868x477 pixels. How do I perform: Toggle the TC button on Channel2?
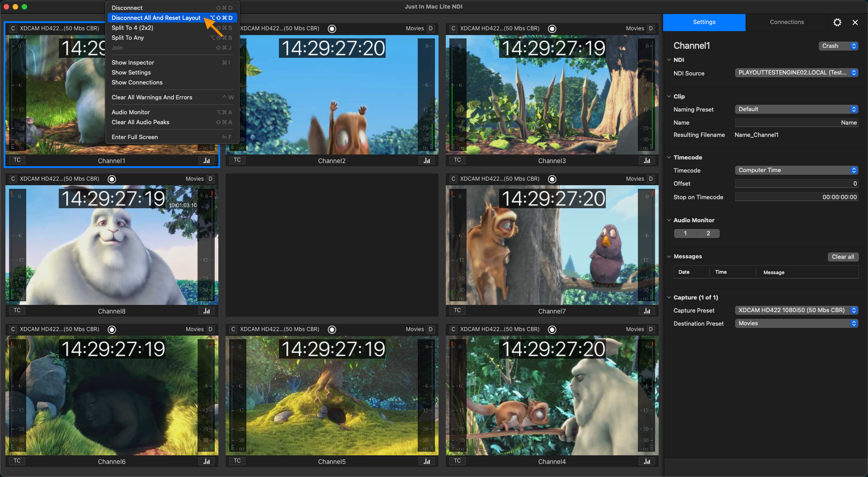pyautogui.click(x=237, y=160)
